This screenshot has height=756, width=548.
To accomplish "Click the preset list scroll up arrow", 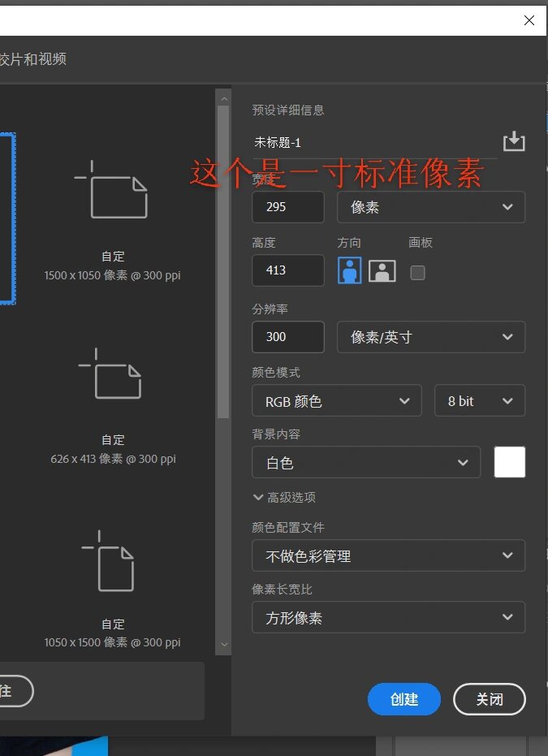I will pos(223,99).
